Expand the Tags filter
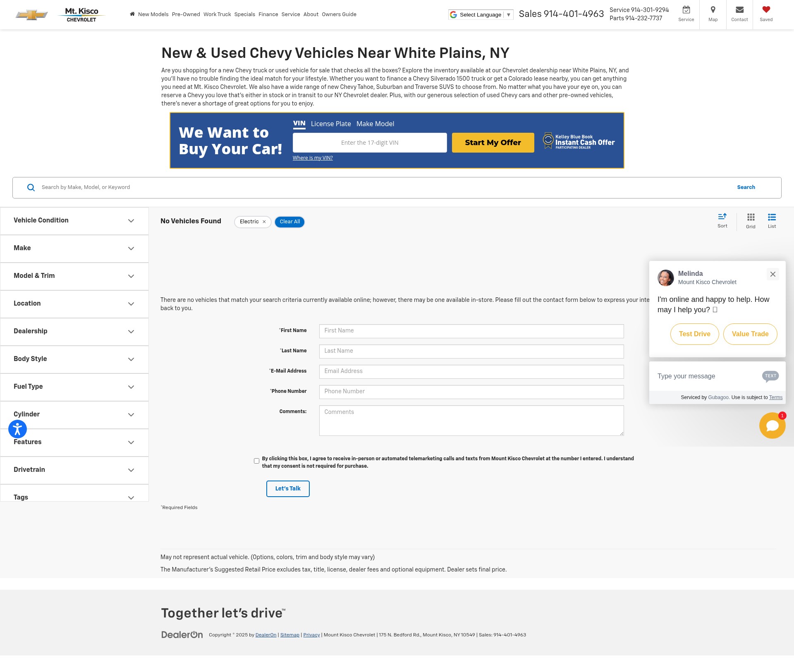 74,493
